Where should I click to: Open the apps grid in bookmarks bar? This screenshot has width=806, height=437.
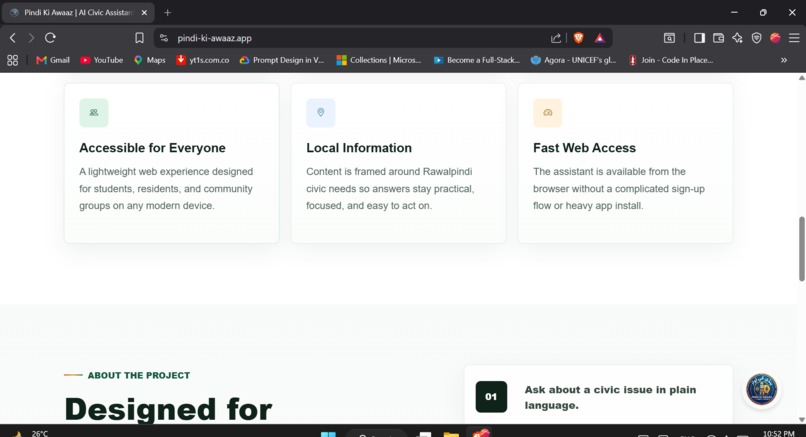point(13,60)
